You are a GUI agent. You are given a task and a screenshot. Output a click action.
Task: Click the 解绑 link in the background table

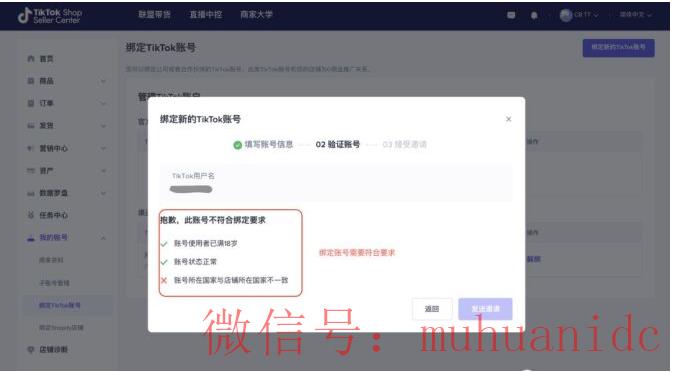(534, 259)
